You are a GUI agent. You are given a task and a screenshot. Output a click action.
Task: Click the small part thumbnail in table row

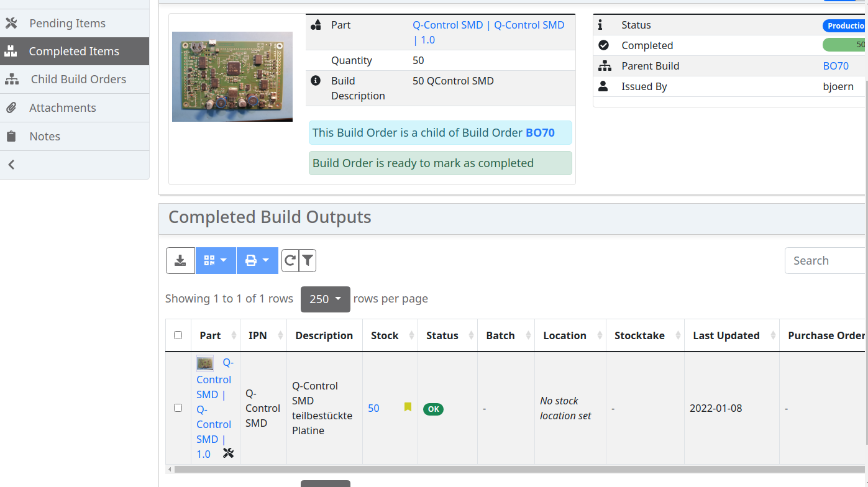205,363
